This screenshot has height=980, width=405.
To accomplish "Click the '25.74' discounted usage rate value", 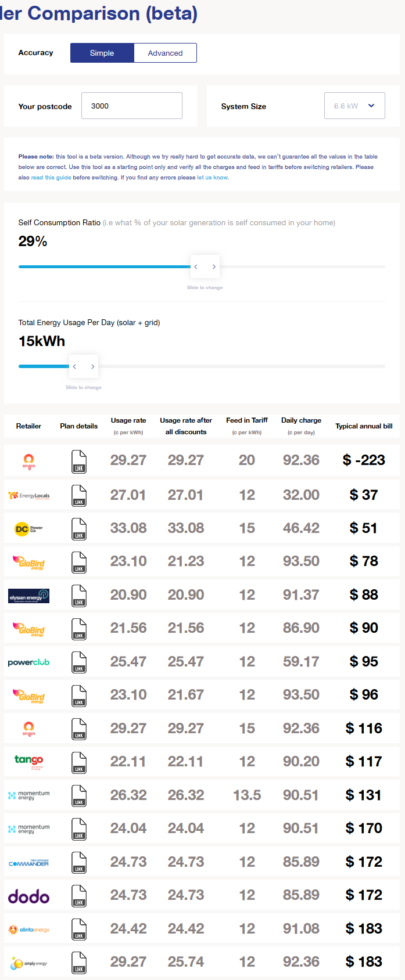I will click(186, 961).
